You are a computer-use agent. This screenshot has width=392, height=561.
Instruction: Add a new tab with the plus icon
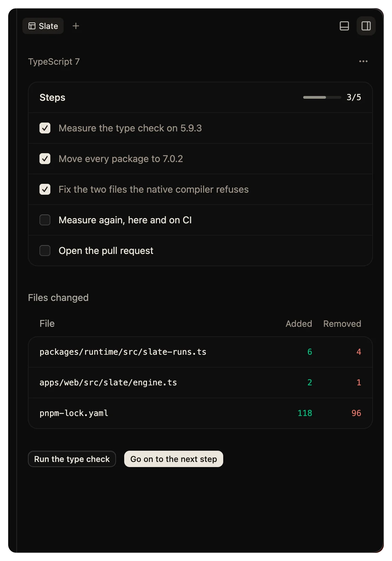pos(76,26)
